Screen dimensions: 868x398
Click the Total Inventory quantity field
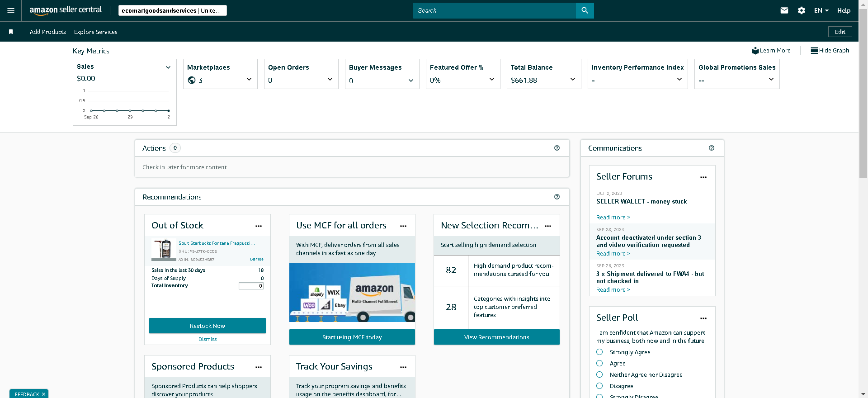251,286
